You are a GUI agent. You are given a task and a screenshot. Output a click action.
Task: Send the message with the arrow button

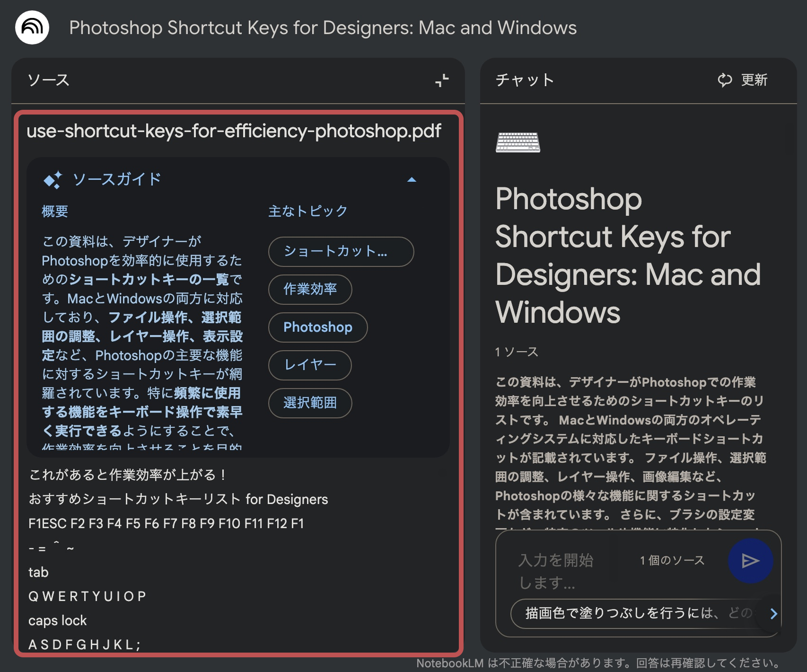tap(750, 561)
